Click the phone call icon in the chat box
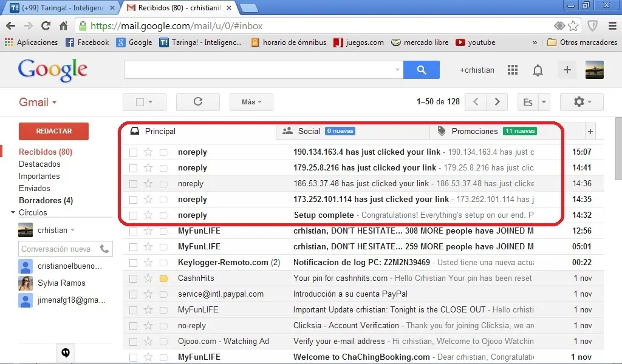The height and width of the screenshot is (364, 622). tap(104, 249)
